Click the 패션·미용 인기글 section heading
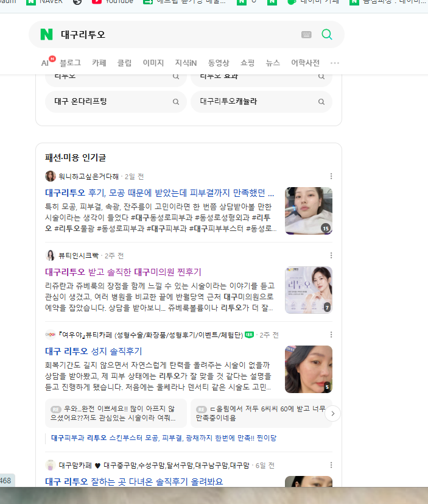 click(75, 157)
